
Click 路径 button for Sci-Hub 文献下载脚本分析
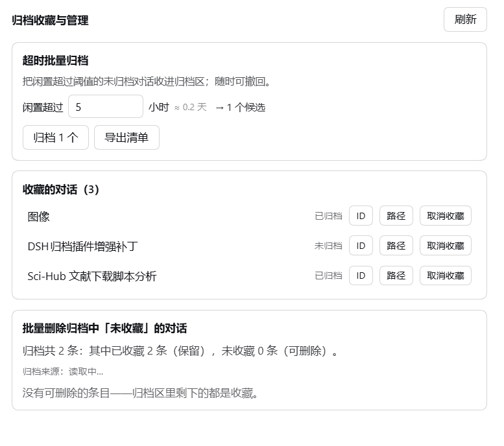(396, 276)
